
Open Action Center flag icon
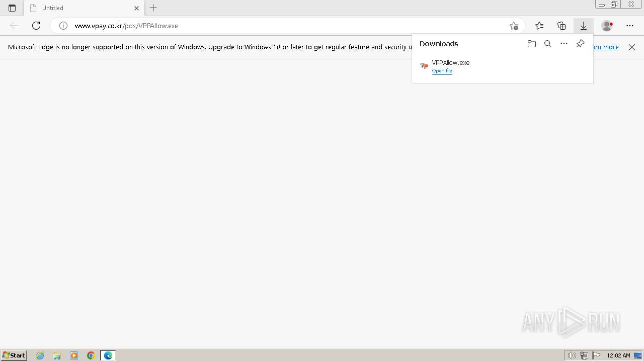click(x=596, y=355)
